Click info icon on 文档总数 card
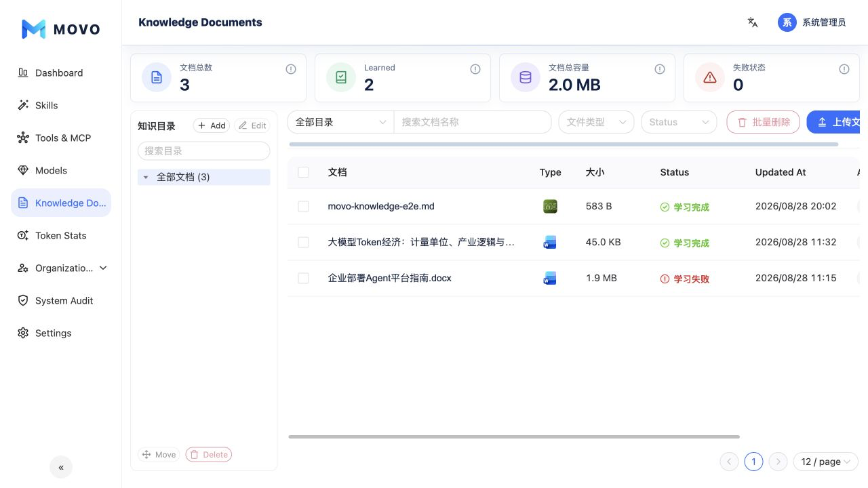The width and height of the screenshot is (868, 488). [x=291, y=69]
